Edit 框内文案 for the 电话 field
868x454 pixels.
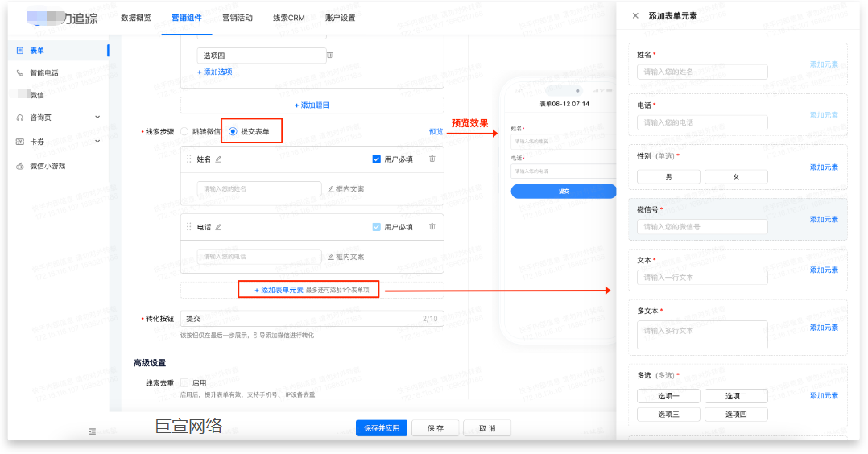point(346,257)
